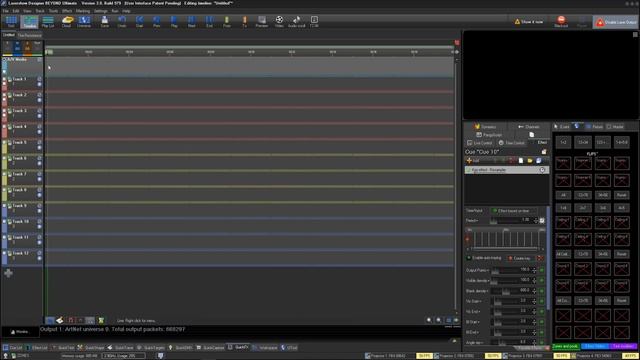Click the Blackout button
This screenshot has width=640, height=360.
click(561, 22)
